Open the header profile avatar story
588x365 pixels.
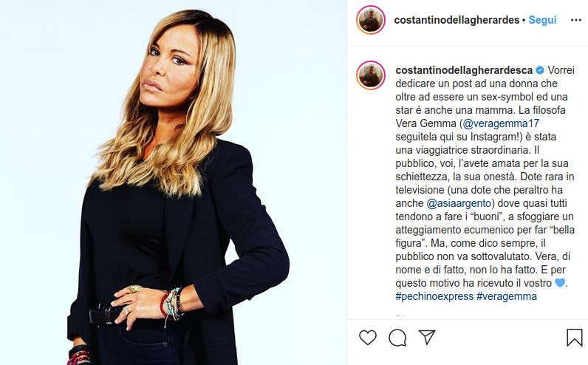coord(371,20)
